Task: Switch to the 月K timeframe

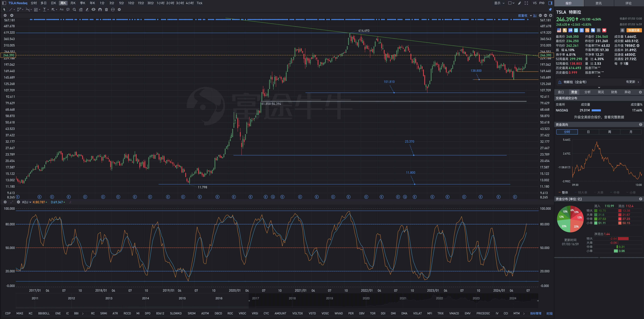Action: (73, 3)
